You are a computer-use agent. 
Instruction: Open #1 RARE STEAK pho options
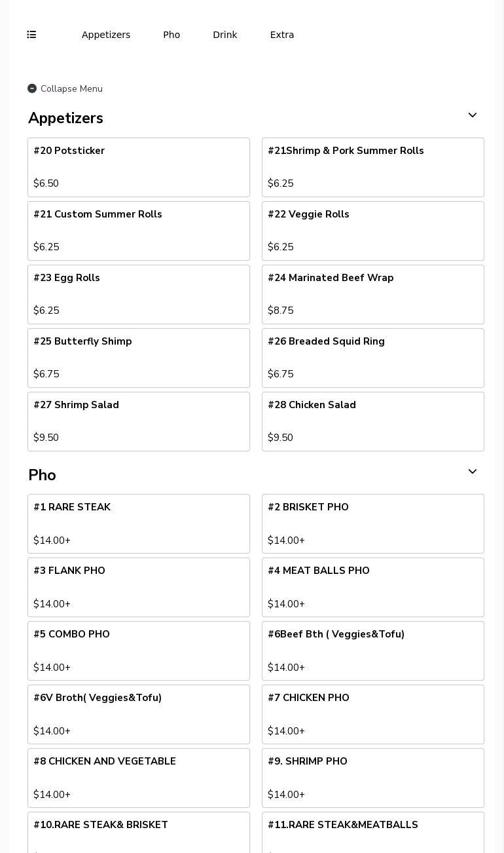point(139,523)
